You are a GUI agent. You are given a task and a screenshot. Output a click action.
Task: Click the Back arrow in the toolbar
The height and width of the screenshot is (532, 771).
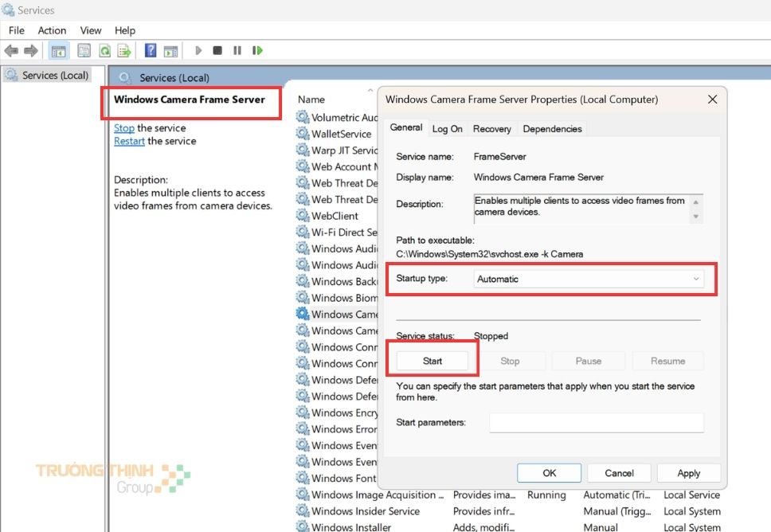point(11,51)
